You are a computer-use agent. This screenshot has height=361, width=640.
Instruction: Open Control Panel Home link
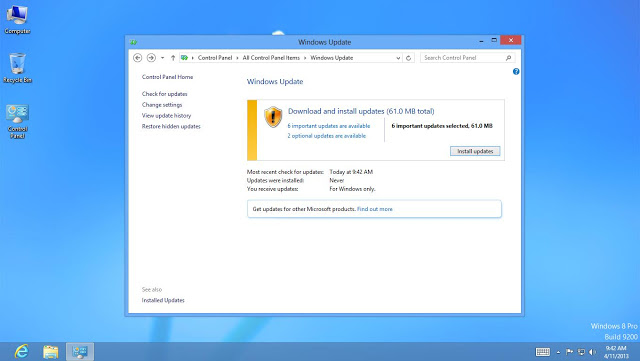point(167,77)
